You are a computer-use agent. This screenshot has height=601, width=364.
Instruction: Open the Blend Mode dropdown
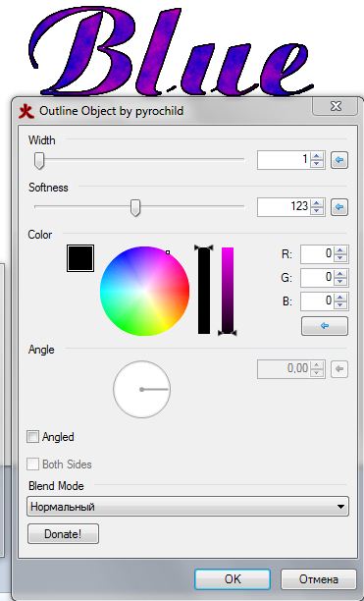(188, 507)
